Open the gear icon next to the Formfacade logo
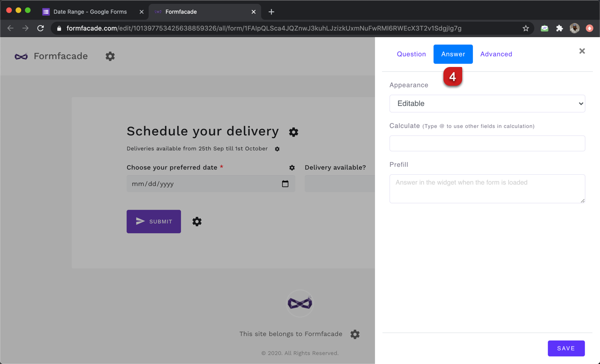 point(110,56)
